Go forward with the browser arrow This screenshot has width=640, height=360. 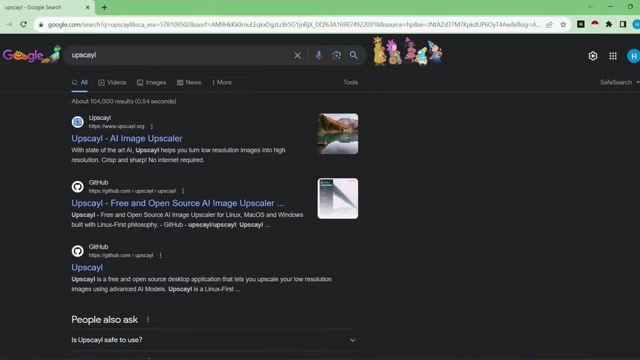[x=9, y=24]
